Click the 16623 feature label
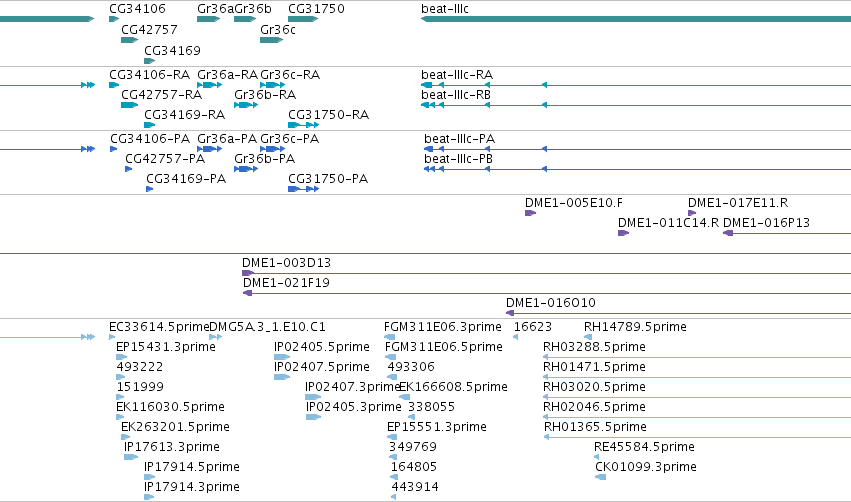851x502 pixels. (x=533, y=327)
